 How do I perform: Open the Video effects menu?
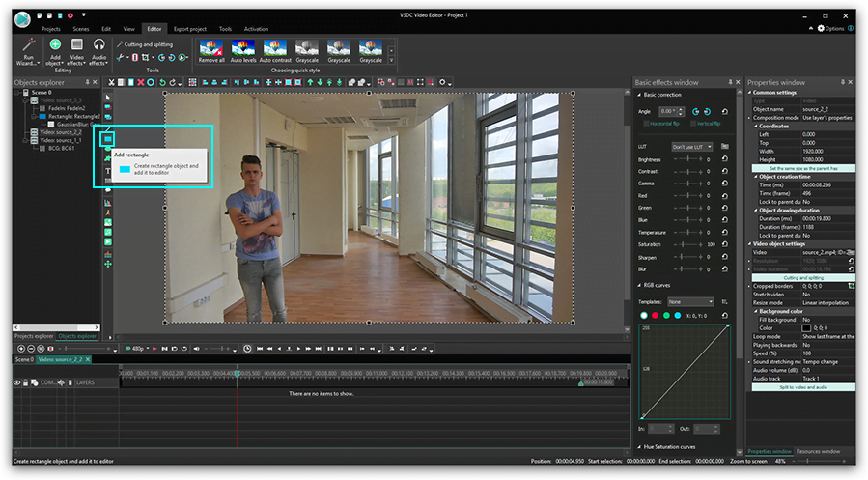pyautogui.click(x=77, y=51)
